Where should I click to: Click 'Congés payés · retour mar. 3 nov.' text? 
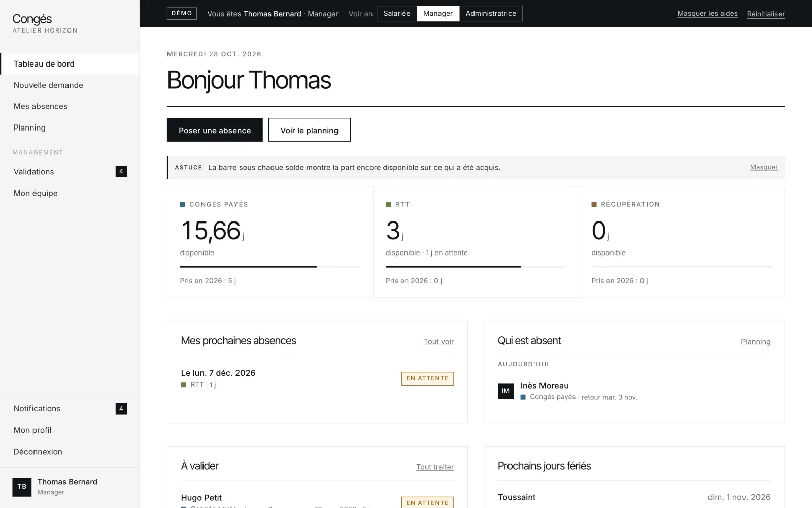(x=584, y=397)
